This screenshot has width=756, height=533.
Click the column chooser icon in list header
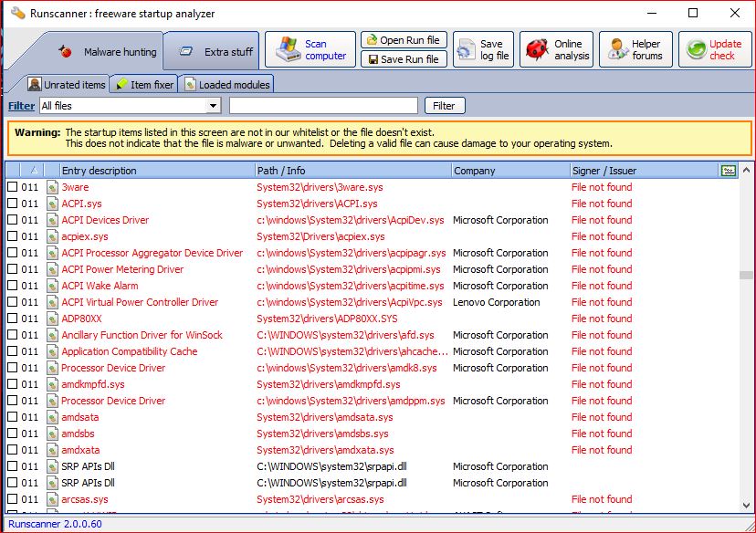(x=728, y=170)
